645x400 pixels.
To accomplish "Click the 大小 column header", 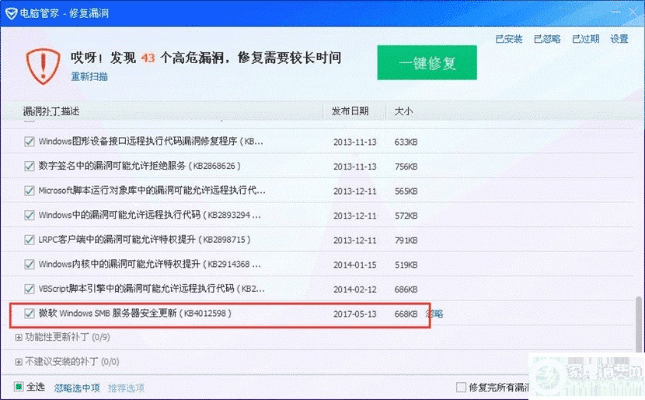I will click(404, 111).
